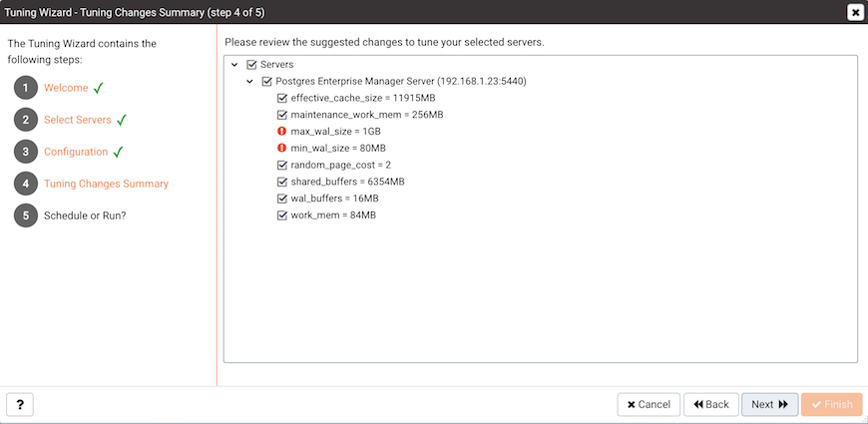Click the red warning icon beside min_wal_size

point(281,149)
